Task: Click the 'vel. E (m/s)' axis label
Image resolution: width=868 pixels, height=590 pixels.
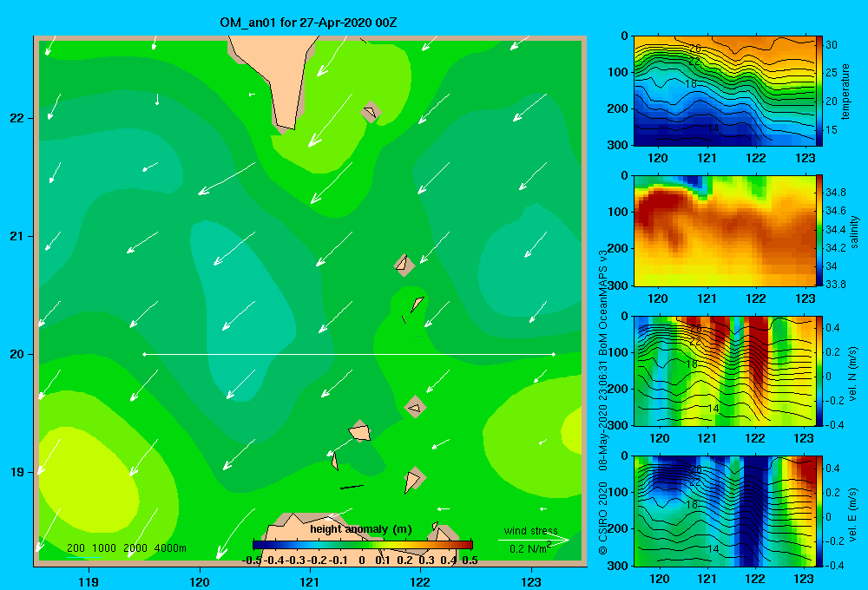Action: [x=853, y=514]
